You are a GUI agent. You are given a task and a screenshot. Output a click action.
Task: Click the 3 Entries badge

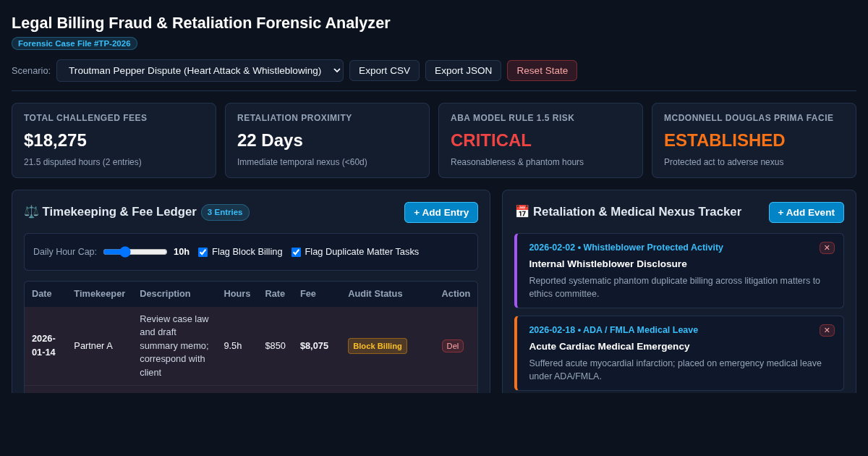[225, 212]
